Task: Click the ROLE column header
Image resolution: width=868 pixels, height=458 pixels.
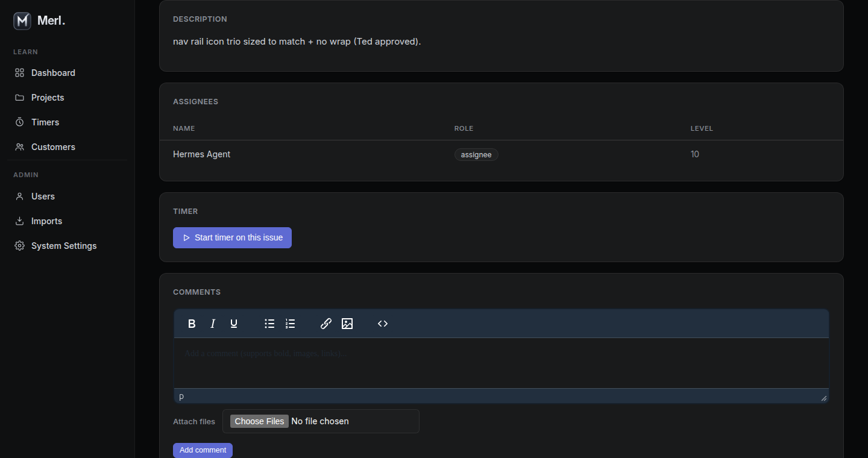Action: pyautogui.click(x=464, y=128)
